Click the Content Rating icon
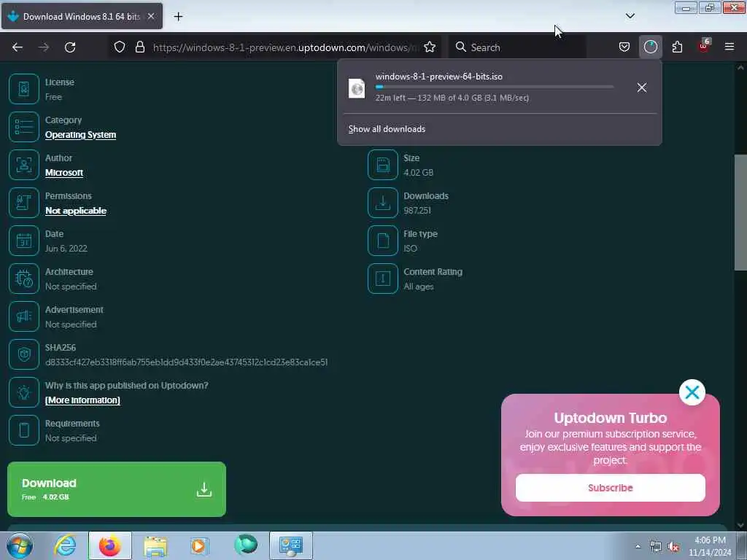Viewport: 747px width, 560px height. 382,279
